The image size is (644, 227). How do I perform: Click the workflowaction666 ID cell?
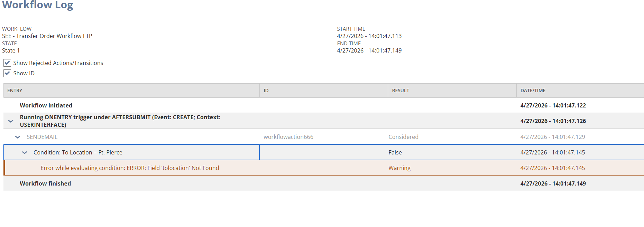tap(288, 137)
